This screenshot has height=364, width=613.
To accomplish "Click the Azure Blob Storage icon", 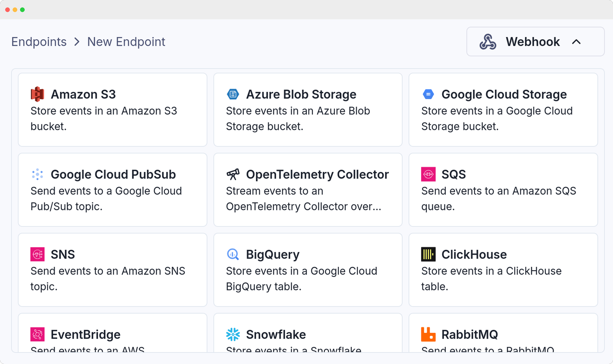I will coord(233,94).
